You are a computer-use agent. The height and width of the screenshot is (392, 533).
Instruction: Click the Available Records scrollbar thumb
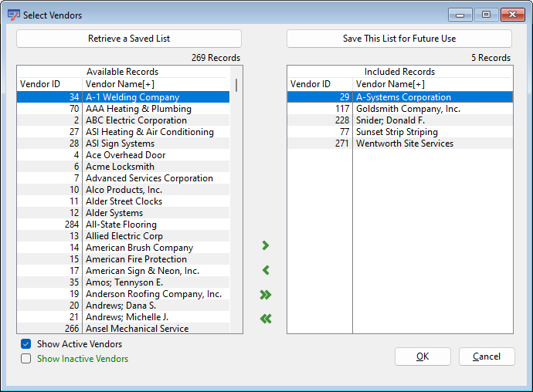click(x=236, y=85)
